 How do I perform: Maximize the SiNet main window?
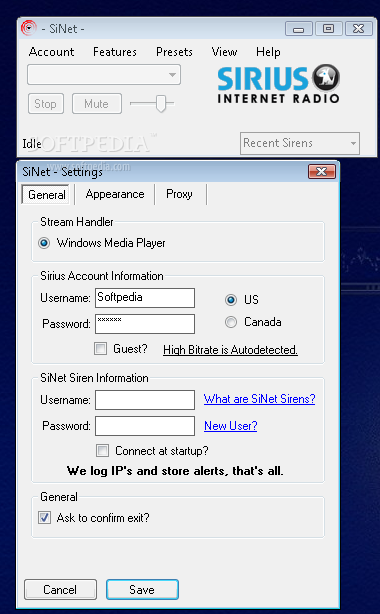[x=328, y=29]
